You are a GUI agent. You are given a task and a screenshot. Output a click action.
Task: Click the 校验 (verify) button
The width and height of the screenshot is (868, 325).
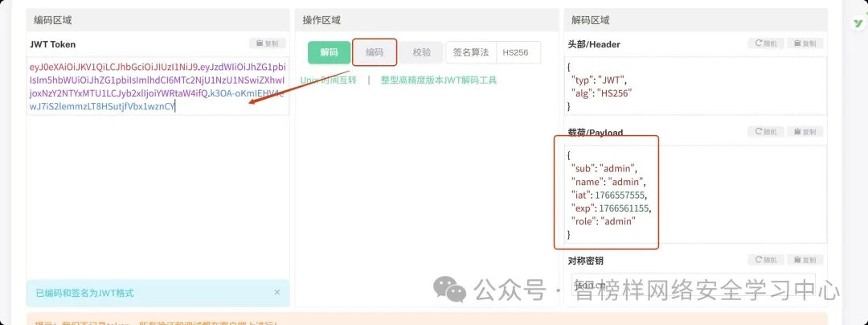[421, 52]
